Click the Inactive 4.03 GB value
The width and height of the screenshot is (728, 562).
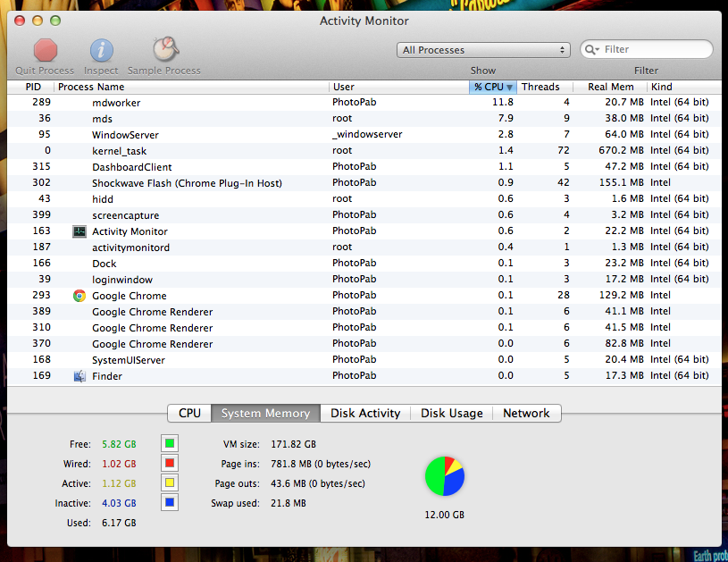click(x=120, y=503)
